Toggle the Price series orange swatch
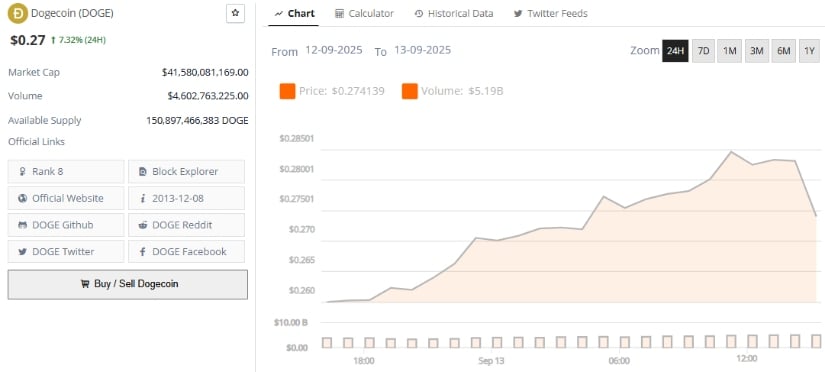The height and width of the screenshot is (372, 825). [287, 91]
